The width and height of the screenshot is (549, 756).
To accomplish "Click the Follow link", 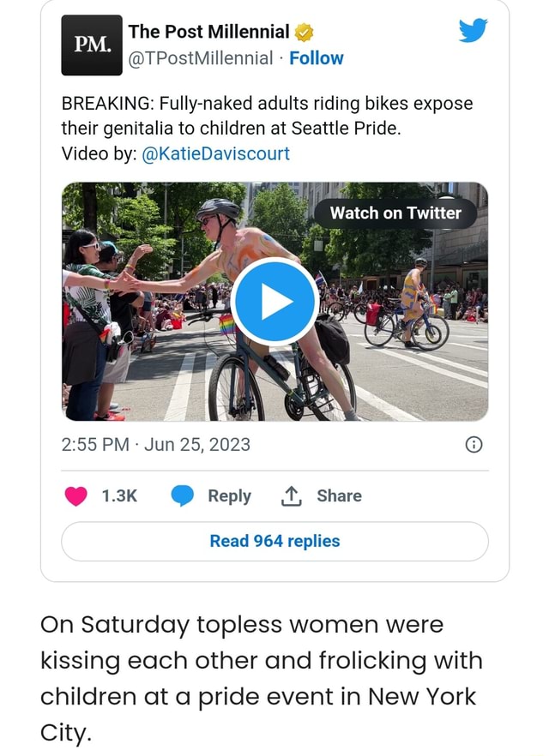I will pyautogui.click(x=317, y=58).
